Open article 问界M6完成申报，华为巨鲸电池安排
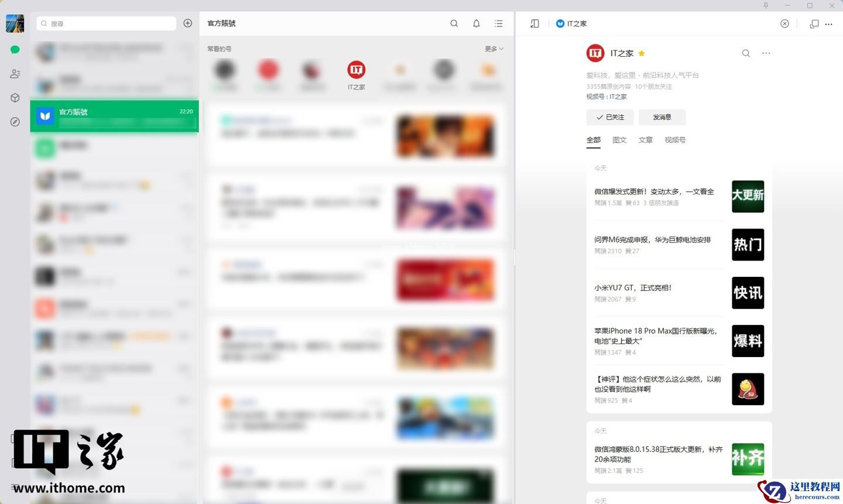Screen dimensions: 843x504 653,239
